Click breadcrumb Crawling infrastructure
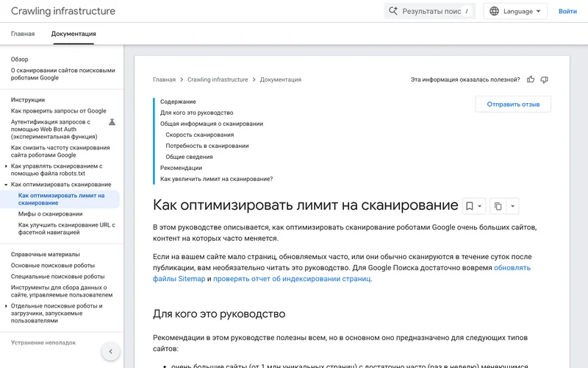The image size is (588, 368). pos(218,79)
